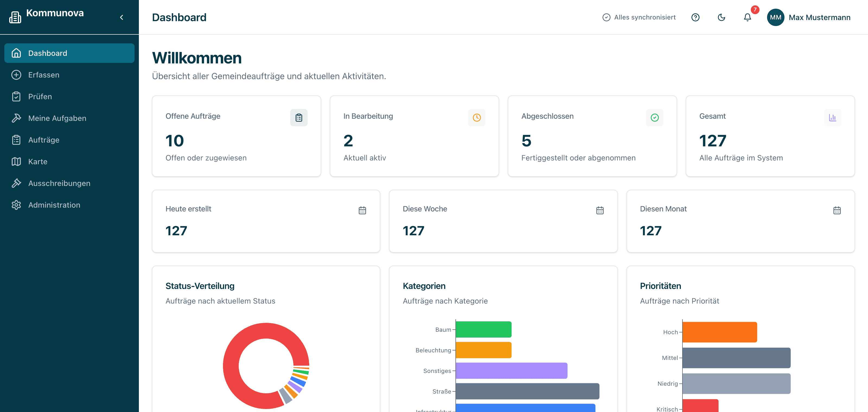Click the light gray Niedrig priority bar
The image size is (868, 412).
click(x=737, y=384)
